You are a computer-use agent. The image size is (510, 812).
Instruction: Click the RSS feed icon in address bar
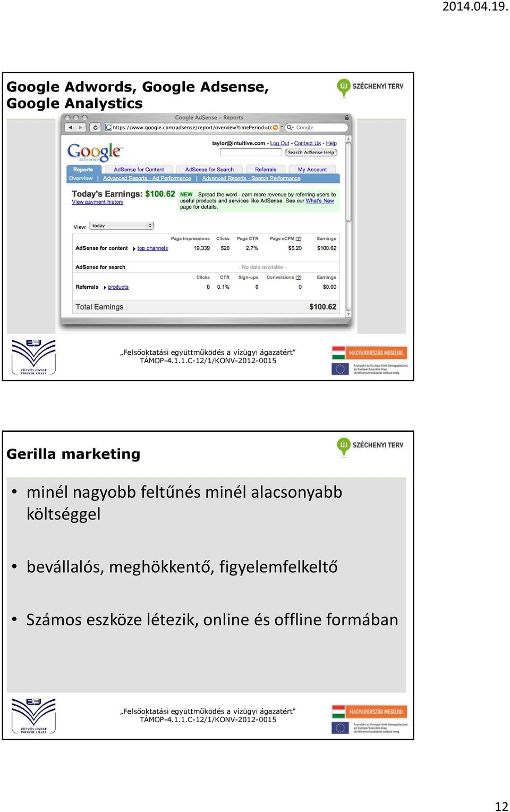[276, 128]
